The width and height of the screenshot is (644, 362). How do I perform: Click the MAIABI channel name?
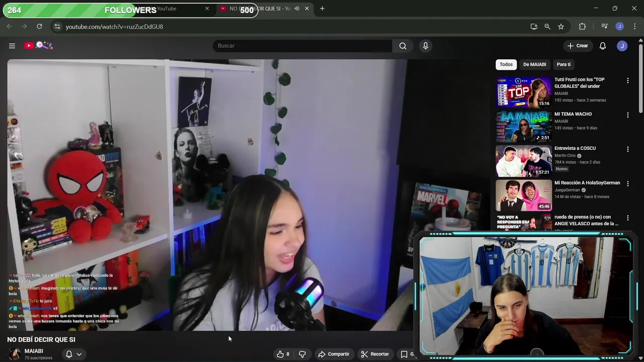pyautogui.click(x=34, y=351)
